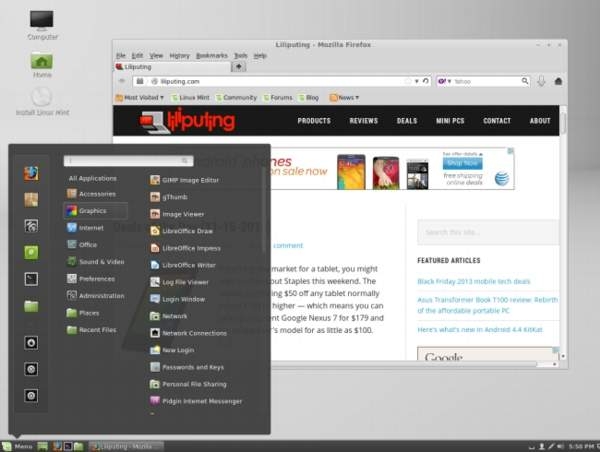600x452 pixels.
Task: Launch Pidgin Internet Messenger
Action: click(x=196, y=401)
